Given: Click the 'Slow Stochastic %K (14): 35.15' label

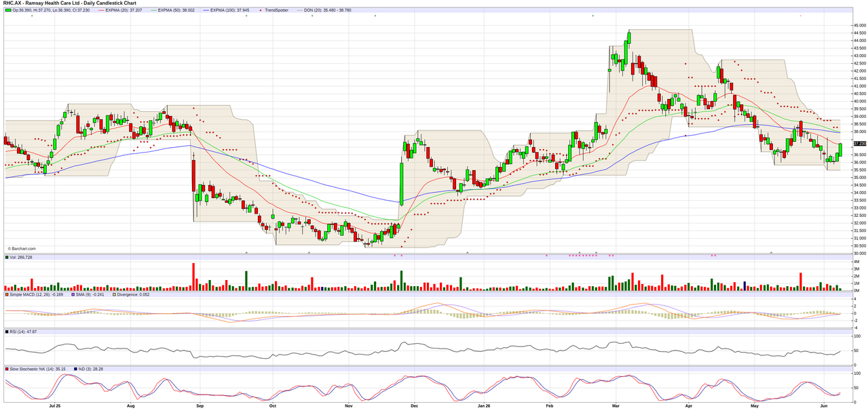Looking at the screenshot, I should [37, 369].
